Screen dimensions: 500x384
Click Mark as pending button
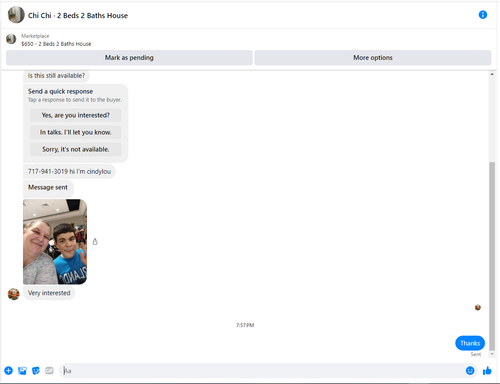click(129, 58)
